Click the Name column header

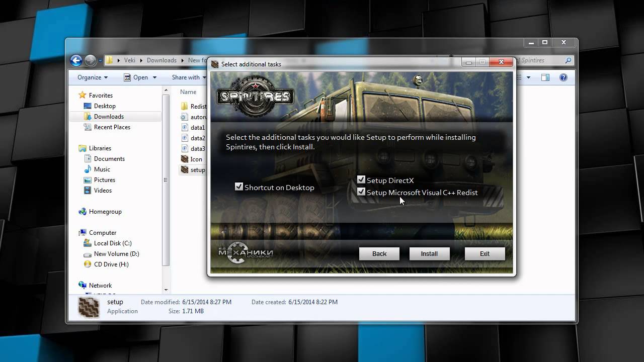click(x=188, y=92)
